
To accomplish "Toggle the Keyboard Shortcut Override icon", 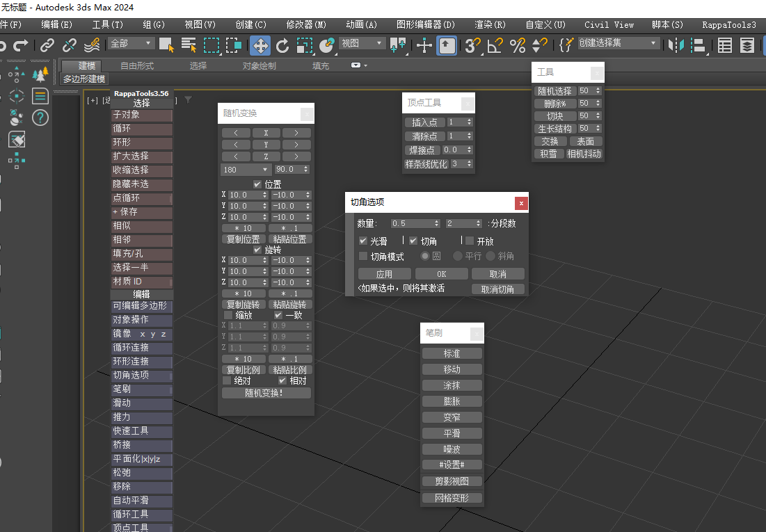I will [447, 45].
